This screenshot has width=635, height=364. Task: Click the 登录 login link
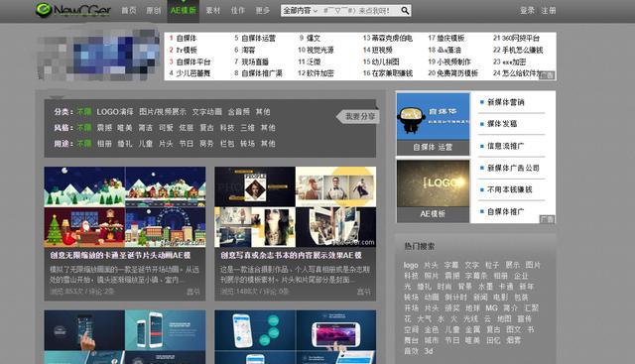[527, 11]
